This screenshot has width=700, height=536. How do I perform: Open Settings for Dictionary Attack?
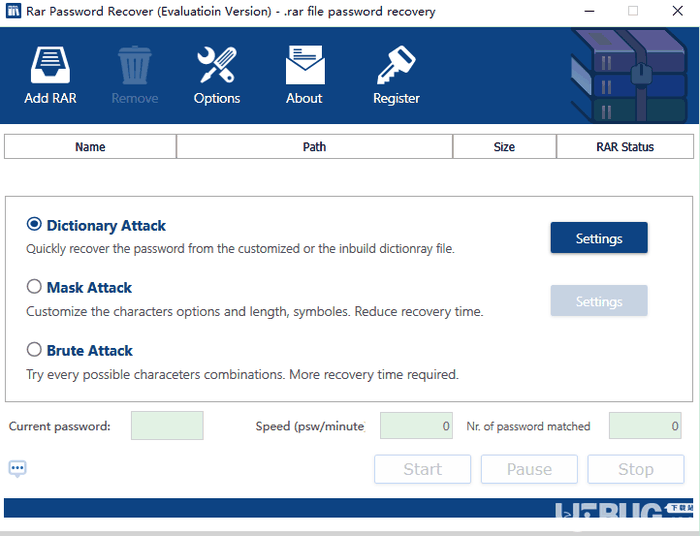599,238
